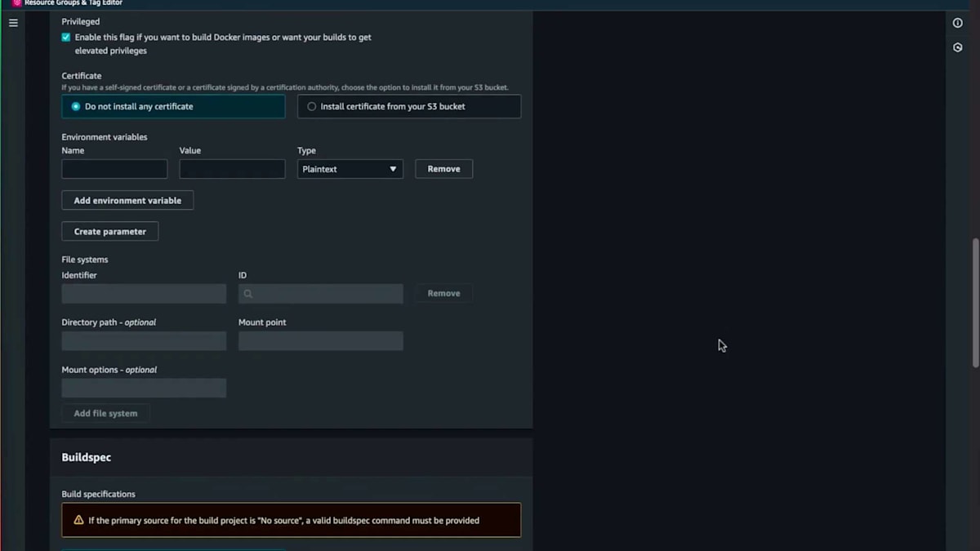Click the Build specifications label

(99, 494)
